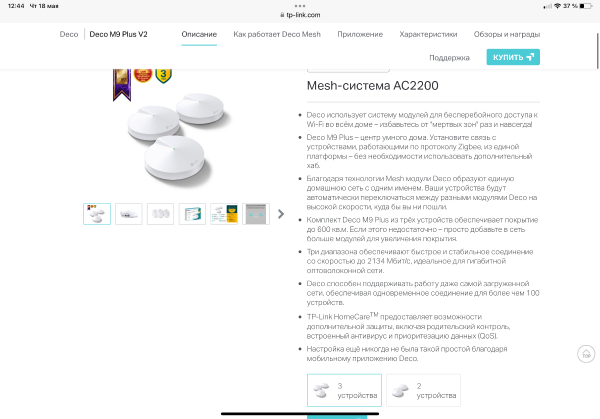The image size is (600, 419).
Task: Tap the Wi-Fi status icon
Action: 557,6
